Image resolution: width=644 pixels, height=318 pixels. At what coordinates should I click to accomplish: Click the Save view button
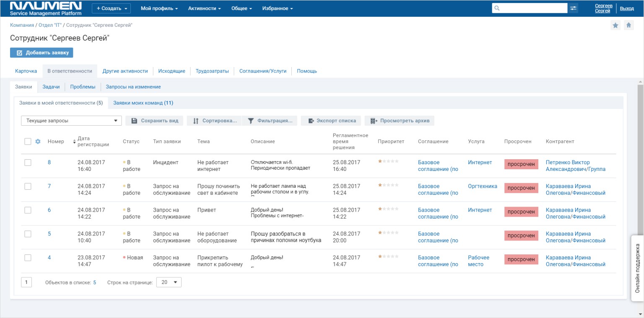click(154, 121)
